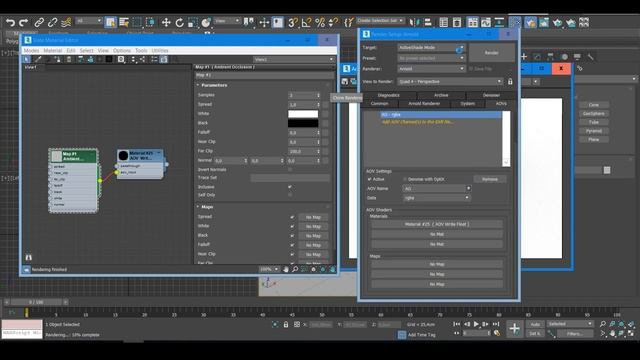This screenshot has height=360, width=640.
Task: Click the Black color swatch
Action: [x=303, y=123]
